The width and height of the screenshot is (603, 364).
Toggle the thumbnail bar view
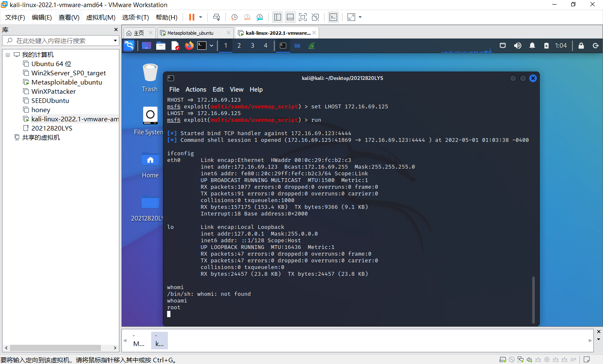pos(290,17)
